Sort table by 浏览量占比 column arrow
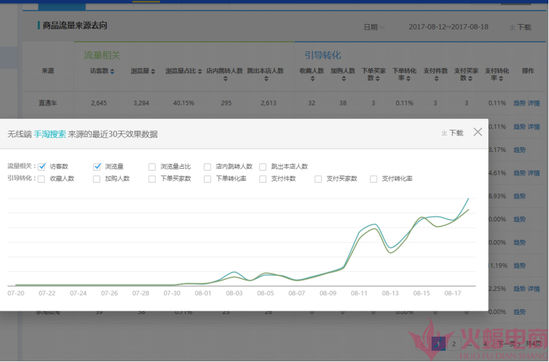 click(200, 71)
